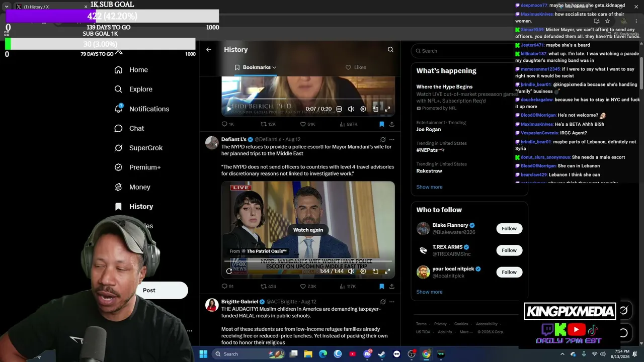Follow T.REX ARMS
This screenshot has width=644, height=362.
coord(509,250)
